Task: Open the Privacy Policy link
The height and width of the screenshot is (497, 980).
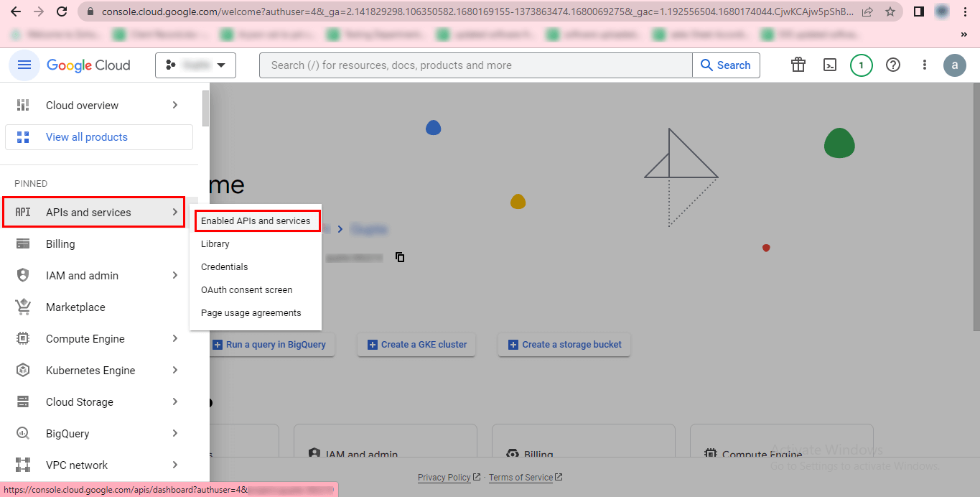Action: point(449,478)
